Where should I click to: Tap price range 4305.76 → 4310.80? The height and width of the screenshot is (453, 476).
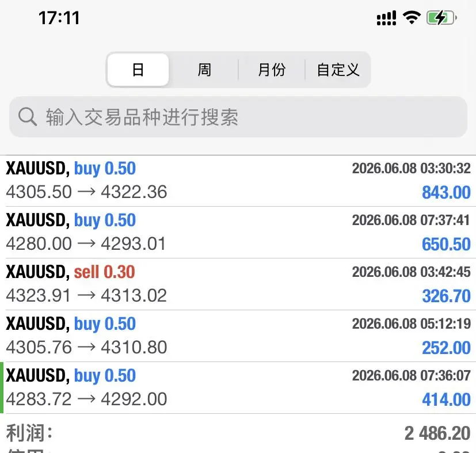[86, 347]
